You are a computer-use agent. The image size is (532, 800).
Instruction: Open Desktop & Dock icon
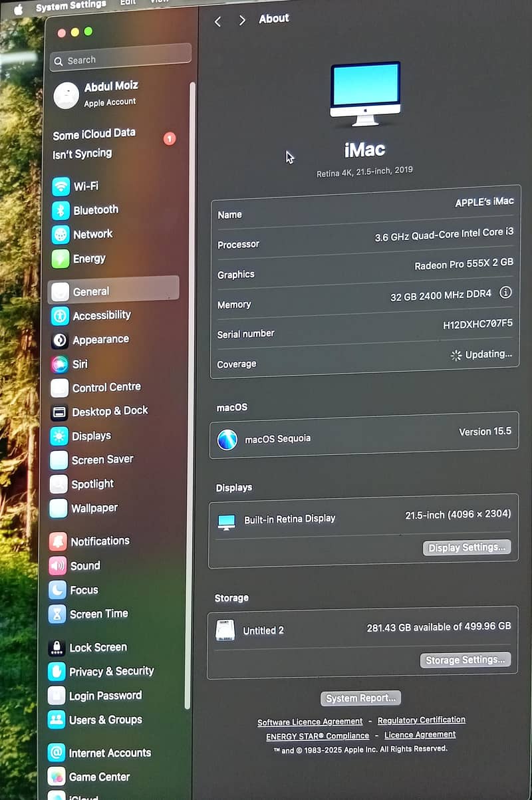[x=59, y=412]
